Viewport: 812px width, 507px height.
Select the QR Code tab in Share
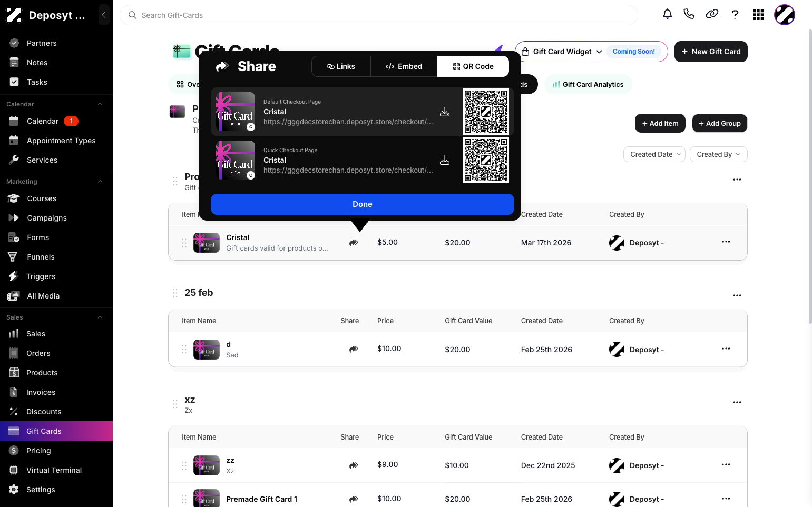pyautogui.click(x=473, y=66)
